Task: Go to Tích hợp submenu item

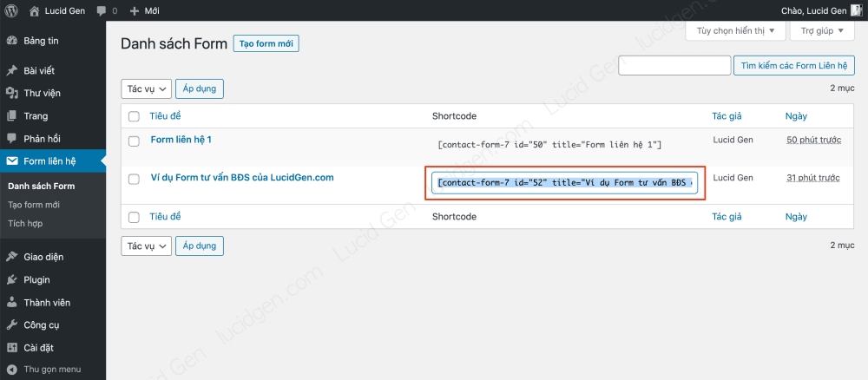Action: pos(24,223)
